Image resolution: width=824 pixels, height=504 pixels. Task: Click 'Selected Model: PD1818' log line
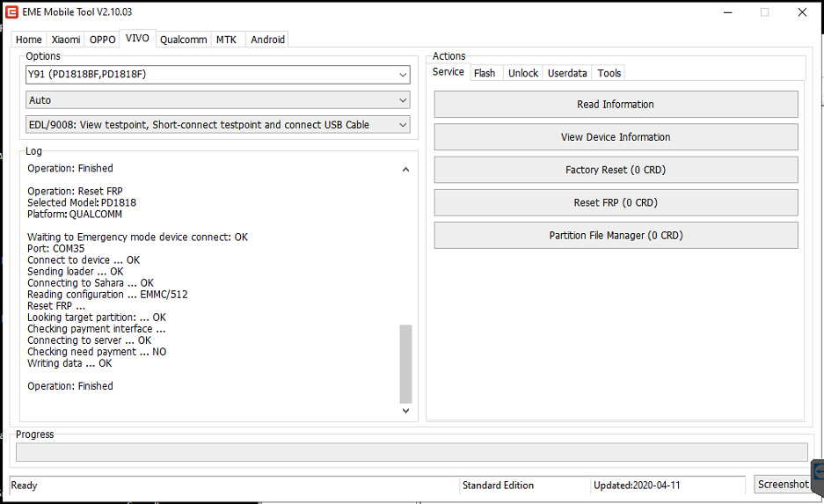[82, 203]
